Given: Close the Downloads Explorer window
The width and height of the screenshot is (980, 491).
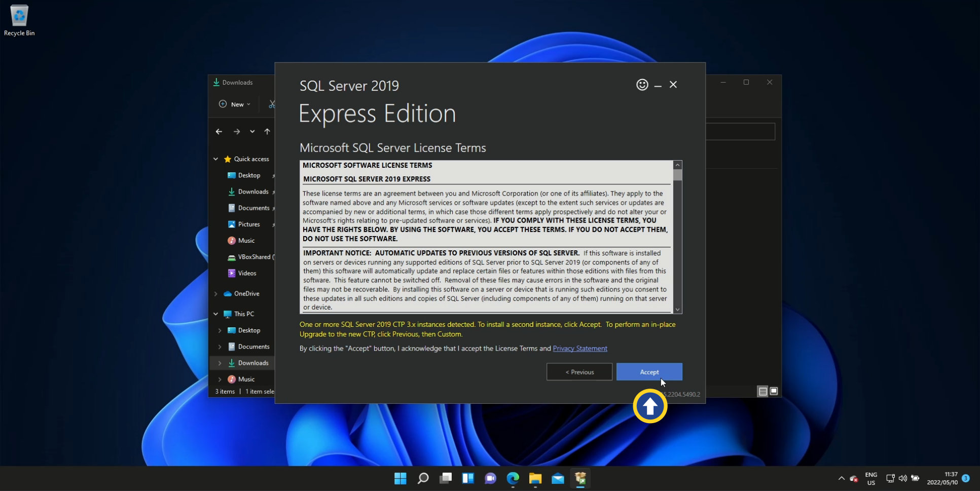Looking at the screenshot, I should pos(770,82).
